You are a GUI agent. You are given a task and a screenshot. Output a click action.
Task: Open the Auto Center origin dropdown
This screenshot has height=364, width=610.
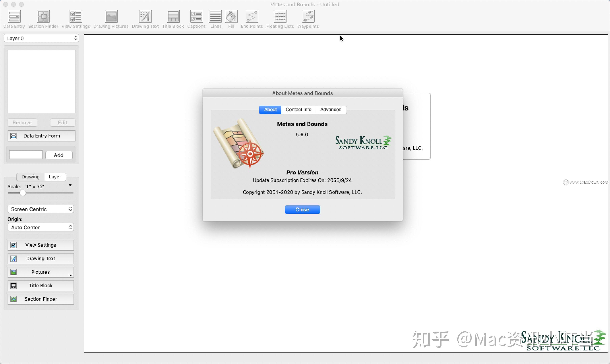click(x=41, y=227)
